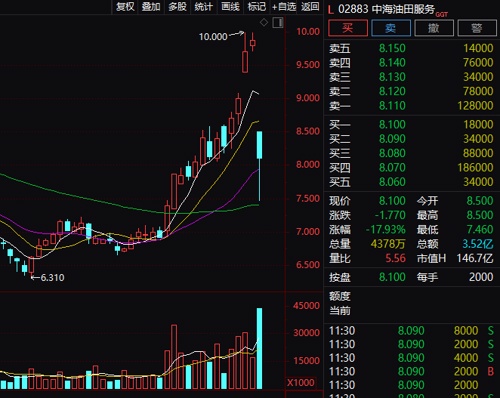Click the 量比 value 5.56
Screen dimensions: 500x398
396,258
